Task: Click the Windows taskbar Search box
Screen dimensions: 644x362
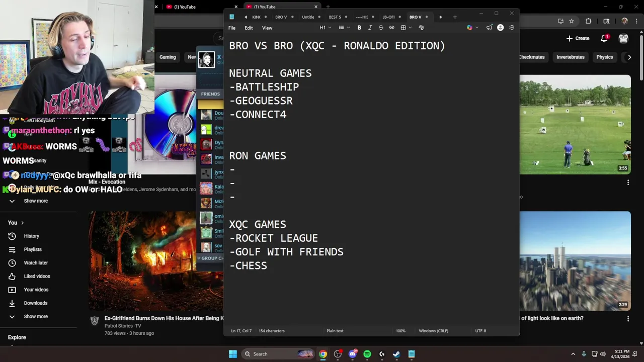Action: 277,354
